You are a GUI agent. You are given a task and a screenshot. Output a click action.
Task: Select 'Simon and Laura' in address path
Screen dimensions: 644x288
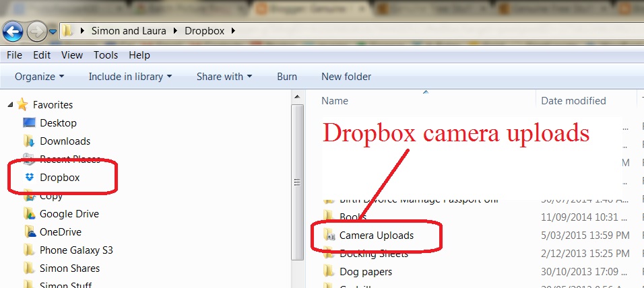click(129, 31)
